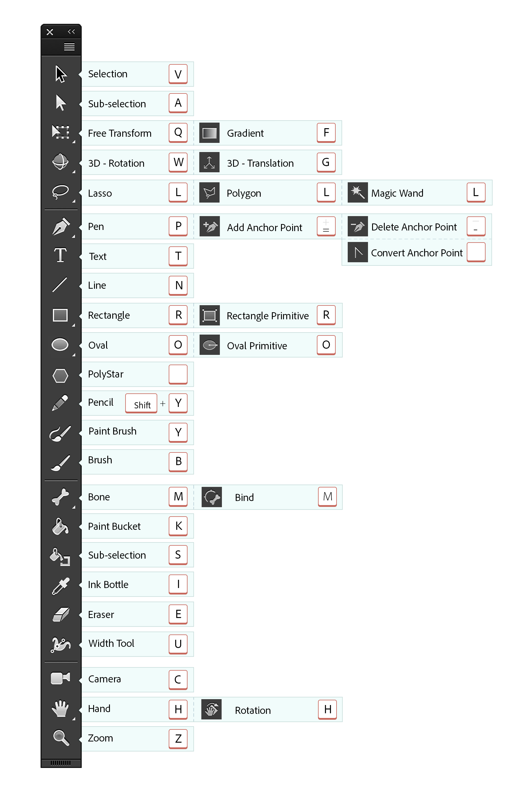Screen dimensions: 532x795
Task: Select the Text tool
Action: coord(61,255)
